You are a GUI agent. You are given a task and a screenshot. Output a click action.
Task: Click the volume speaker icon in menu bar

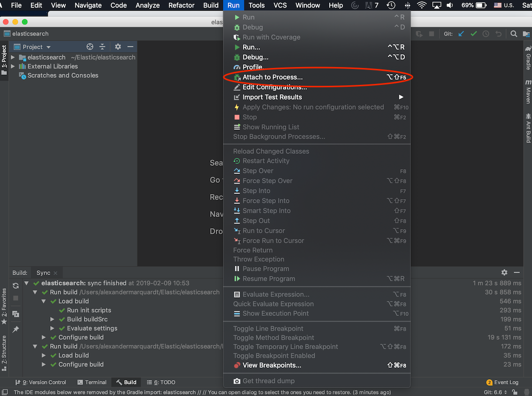(x=449, y=5)
